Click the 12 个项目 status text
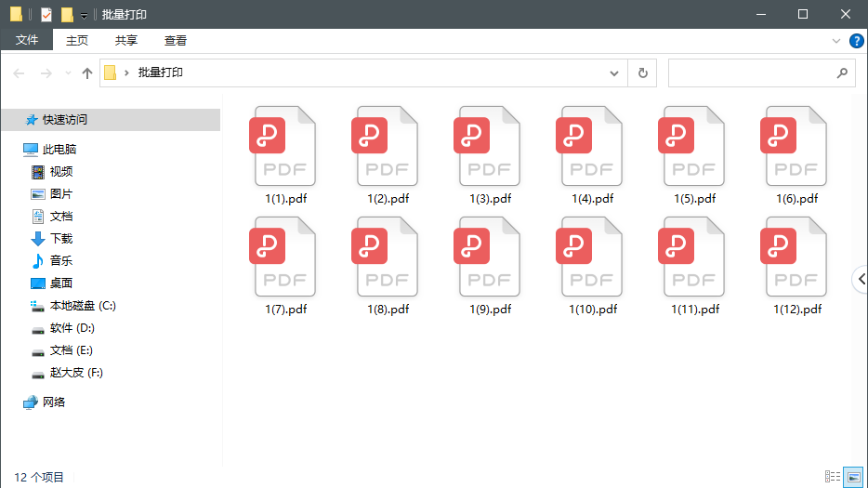 coord(39,477)
